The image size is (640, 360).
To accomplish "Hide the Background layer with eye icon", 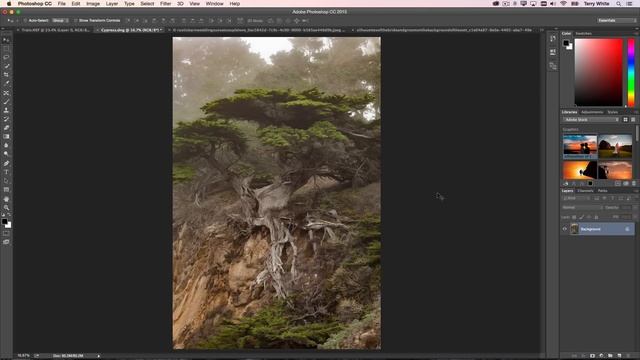I will 565,229.
